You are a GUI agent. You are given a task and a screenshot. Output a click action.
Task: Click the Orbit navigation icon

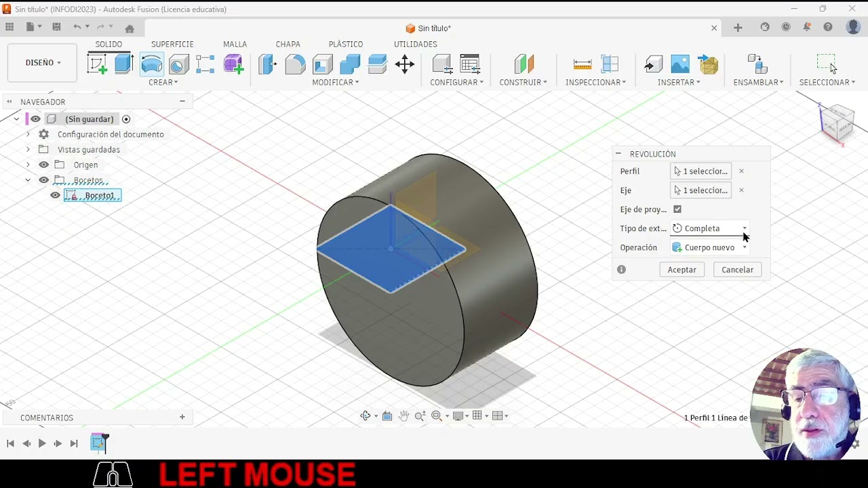tap(366, 416)
